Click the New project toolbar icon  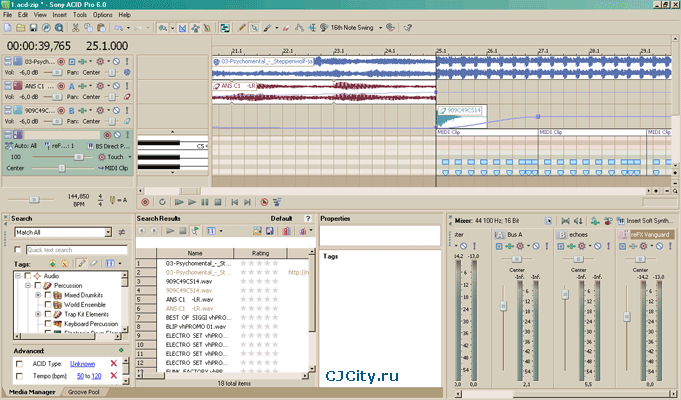[8, 28]
